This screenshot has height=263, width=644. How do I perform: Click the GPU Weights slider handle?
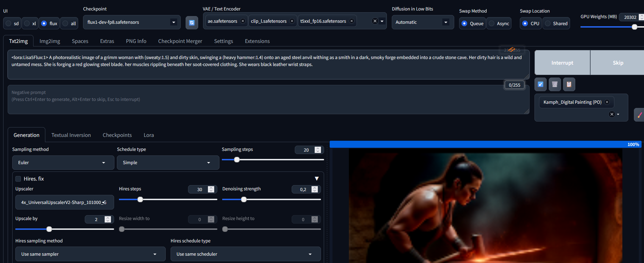635,27
